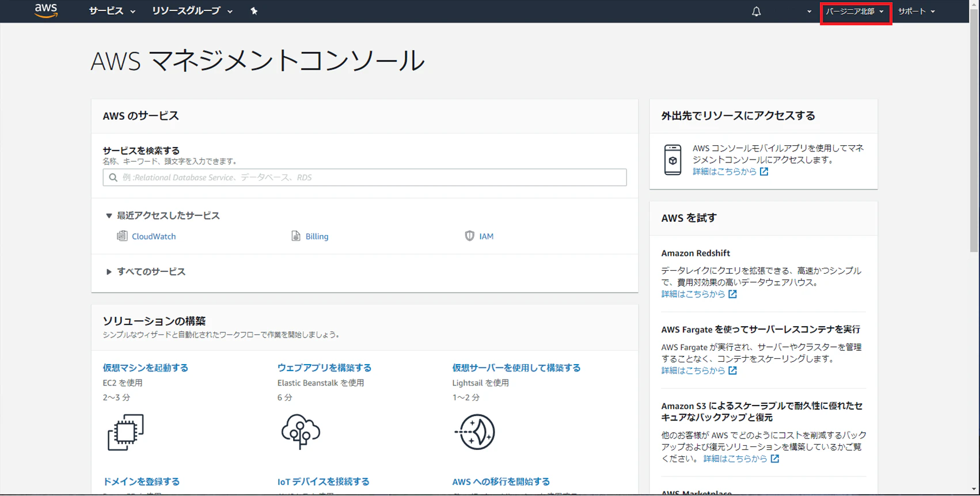Click the mobile app phone icon
980x496 pixels.
pyautogui.click(x=673, y=160)
